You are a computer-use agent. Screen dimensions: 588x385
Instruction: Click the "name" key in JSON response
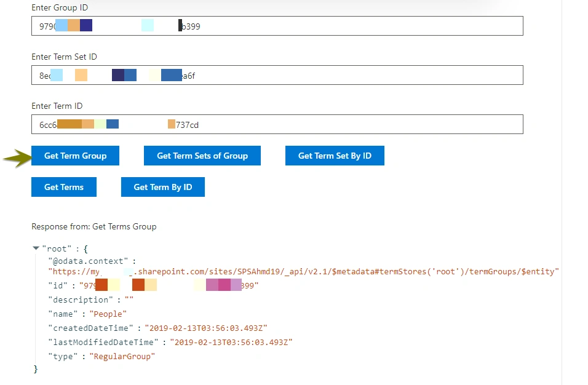pyautogui.click(x=63, y=314)
